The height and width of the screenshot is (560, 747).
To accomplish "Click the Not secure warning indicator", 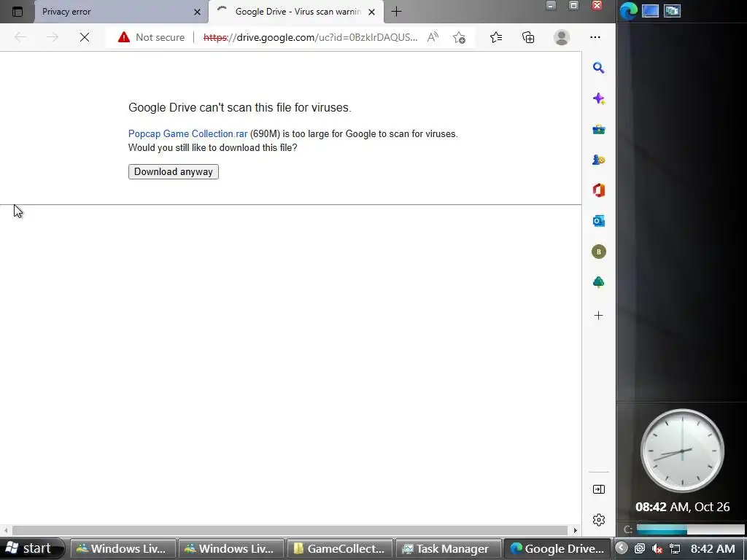I will point(151,37).
